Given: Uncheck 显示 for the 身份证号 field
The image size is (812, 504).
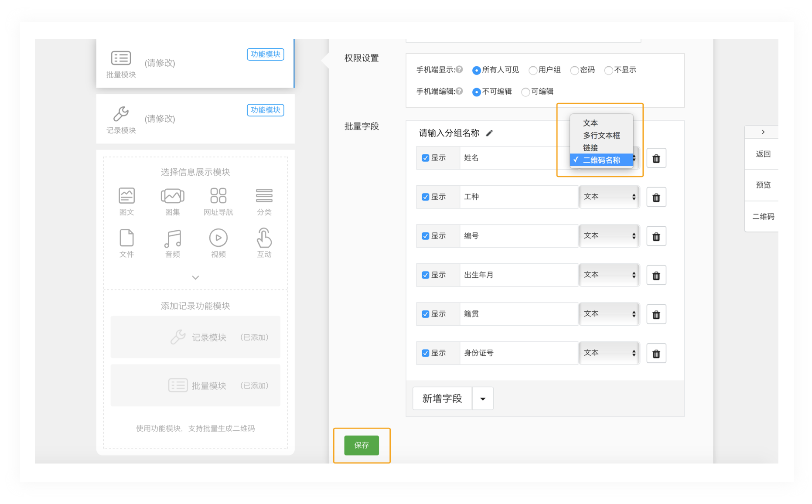Looking at the screenshot, I should [x=426, y=353].
